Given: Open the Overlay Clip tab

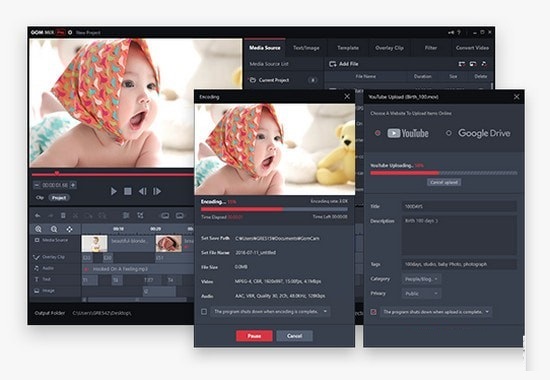Looking at the screenshot, I should coord(389,48).
